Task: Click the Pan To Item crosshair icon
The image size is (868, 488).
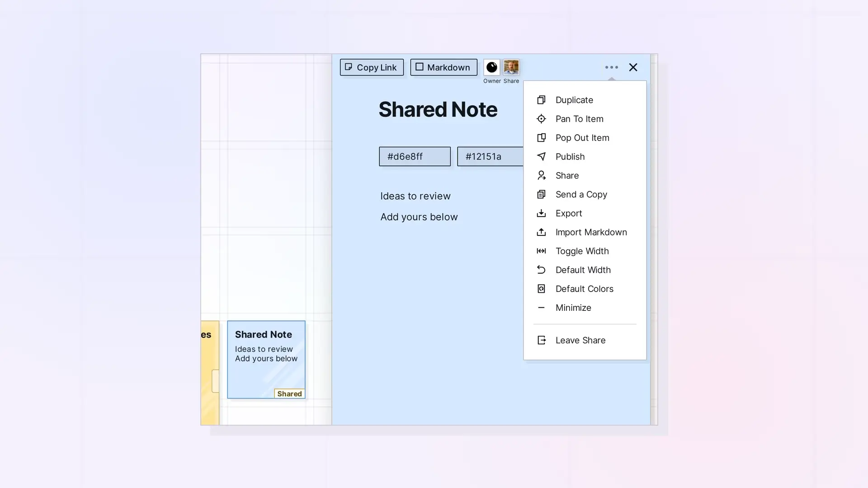Action: (541, 119)
